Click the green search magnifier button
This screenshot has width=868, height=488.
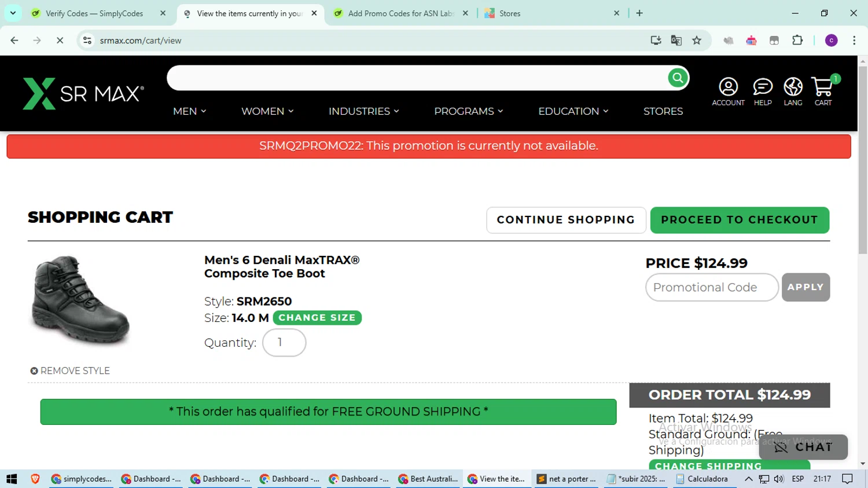pyautogui.click(x=678, y=78)
